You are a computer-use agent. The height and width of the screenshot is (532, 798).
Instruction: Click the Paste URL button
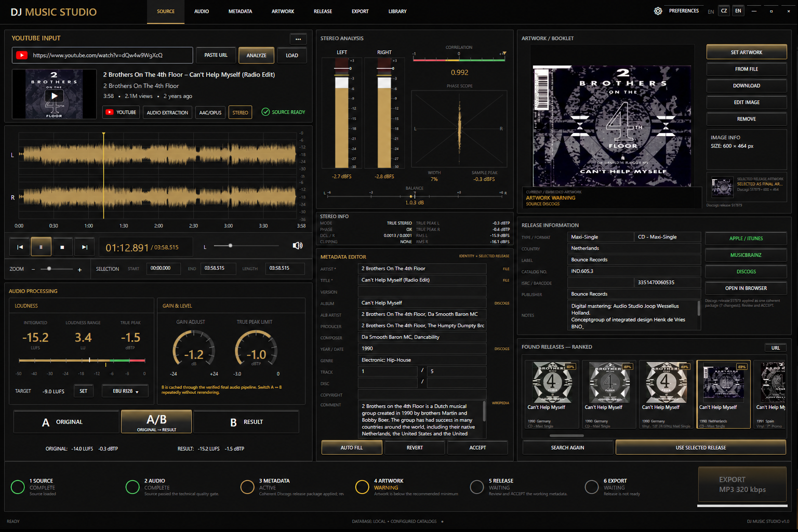point(216,55)
